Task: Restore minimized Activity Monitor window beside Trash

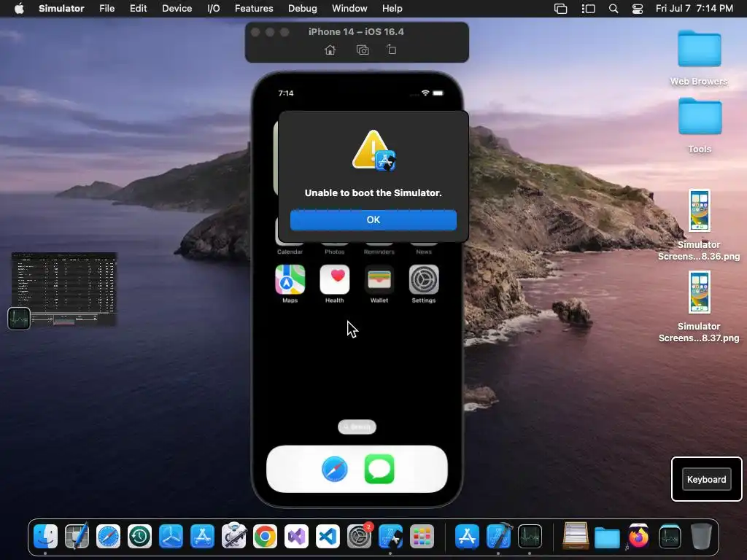Action: click(670, 537)
